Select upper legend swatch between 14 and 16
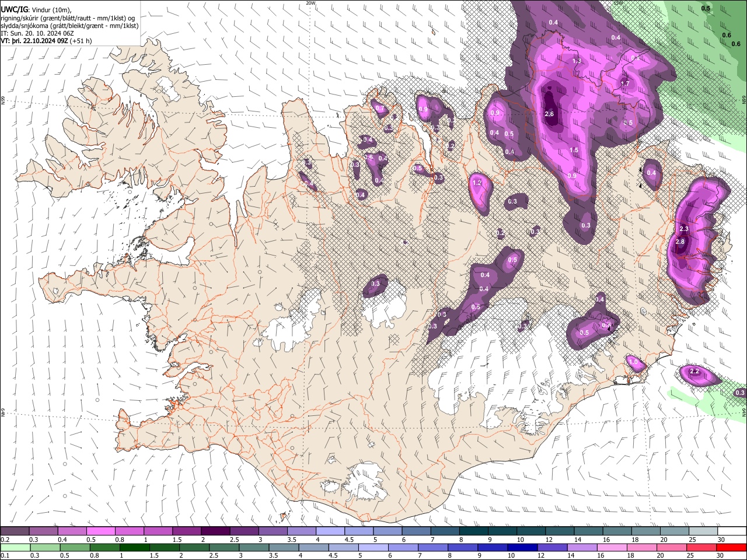 click(x=589, y=531)
